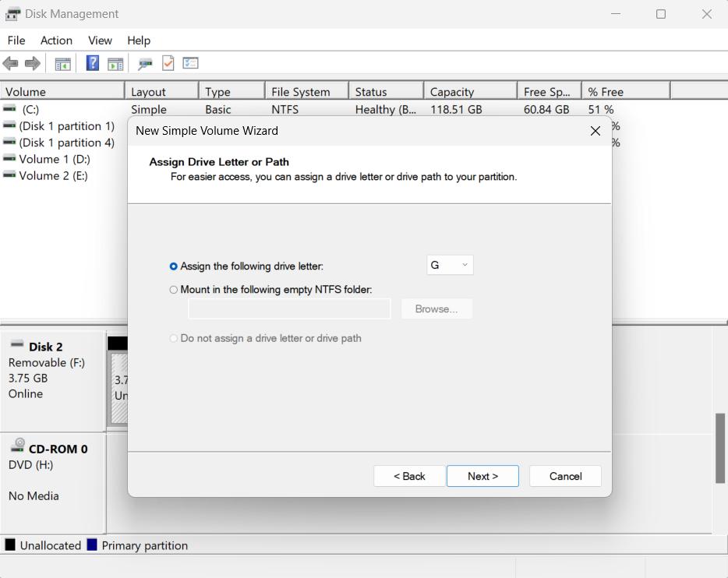The width and height of the screenshot is (728, 578).
Task: Cancel the New Simple Volume Wizard
Action: [x=565, y=476]
